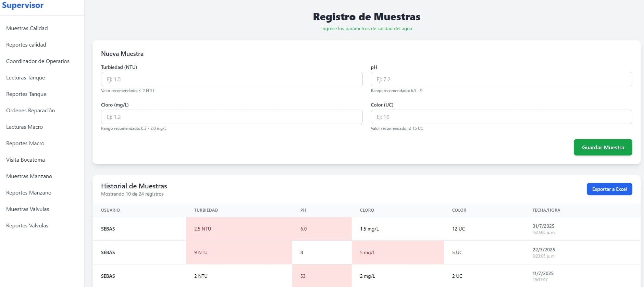Click the PH column header
Image resolution: width=644 pixels, height=287 pixels.
pyautogui.click(x=303, y=210)
